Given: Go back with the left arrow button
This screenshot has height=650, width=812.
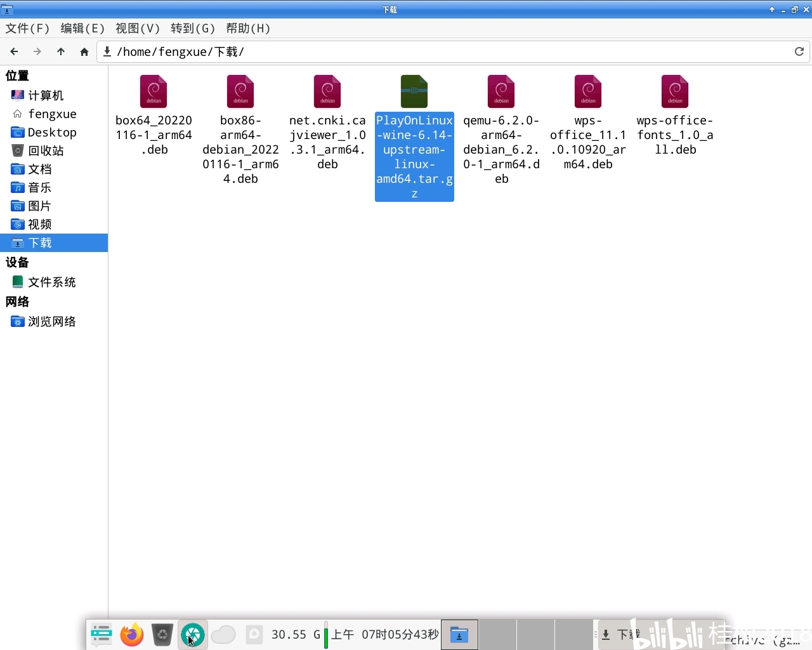Looking at the screenshot, I should coord(14,51).
